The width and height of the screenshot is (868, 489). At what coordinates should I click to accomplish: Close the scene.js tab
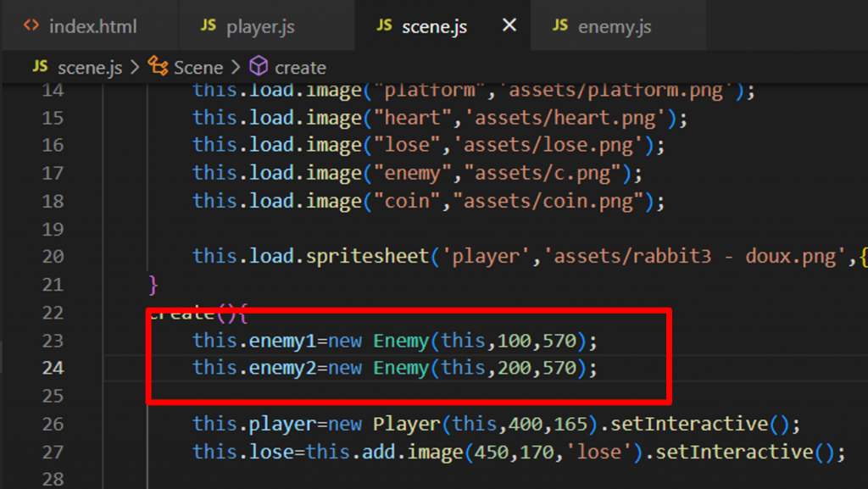[x=509, y=25]
